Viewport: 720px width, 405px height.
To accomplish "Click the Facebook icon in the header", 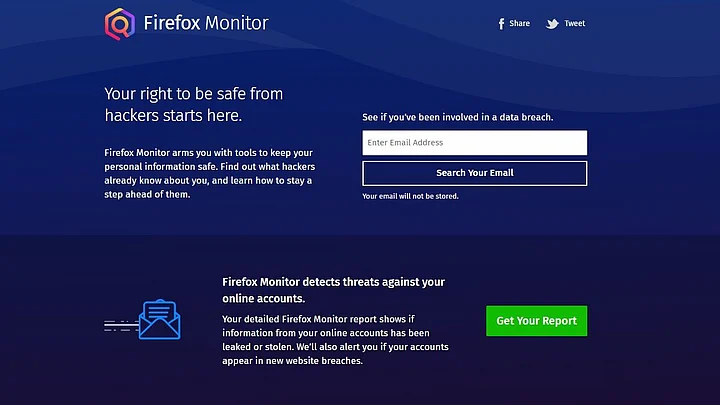I will point(501,24).
